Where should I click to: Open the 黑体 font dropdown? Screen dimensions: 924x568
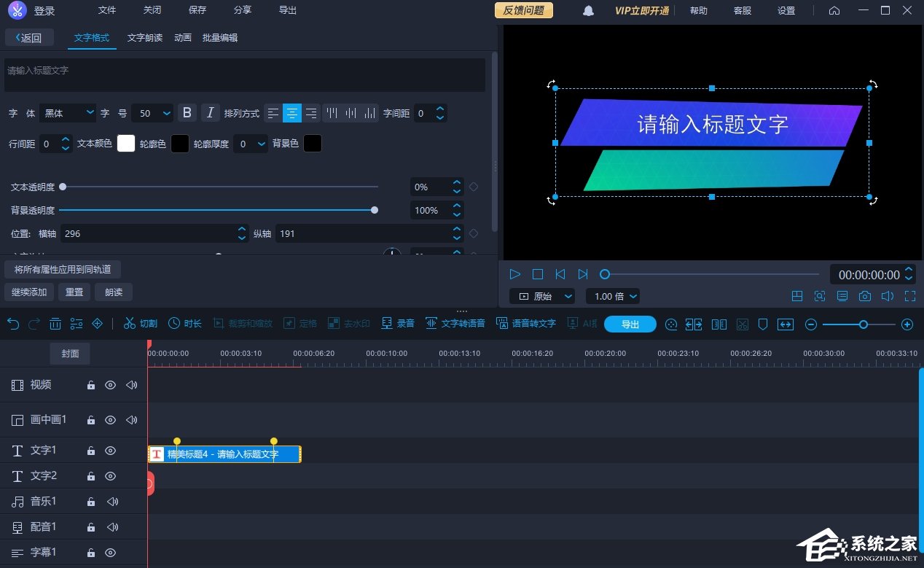click(68, 113)
